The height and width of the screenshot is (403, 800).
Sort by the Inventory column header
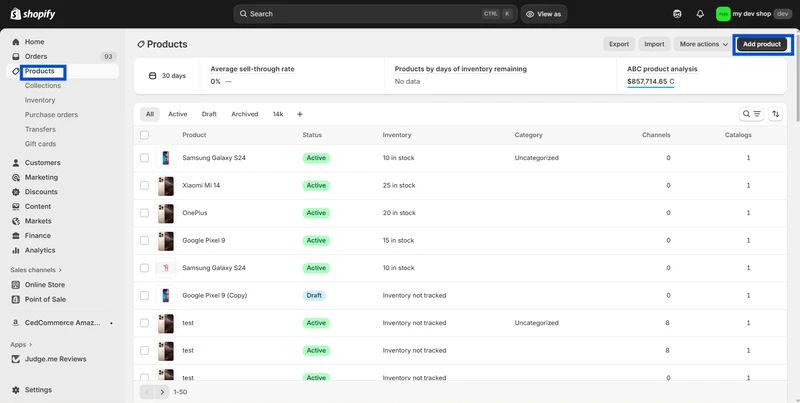click(x=397, y=135)
